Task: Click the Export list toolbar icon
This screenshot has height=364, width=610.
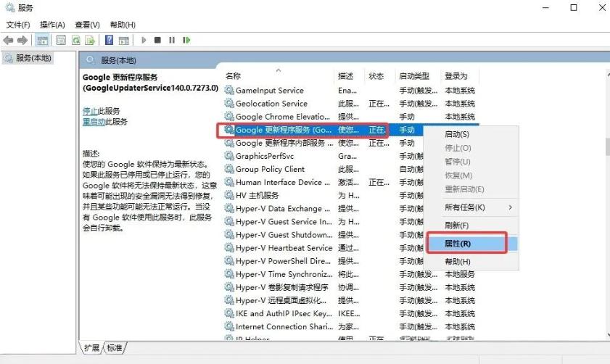Action: tap(90, 40)
